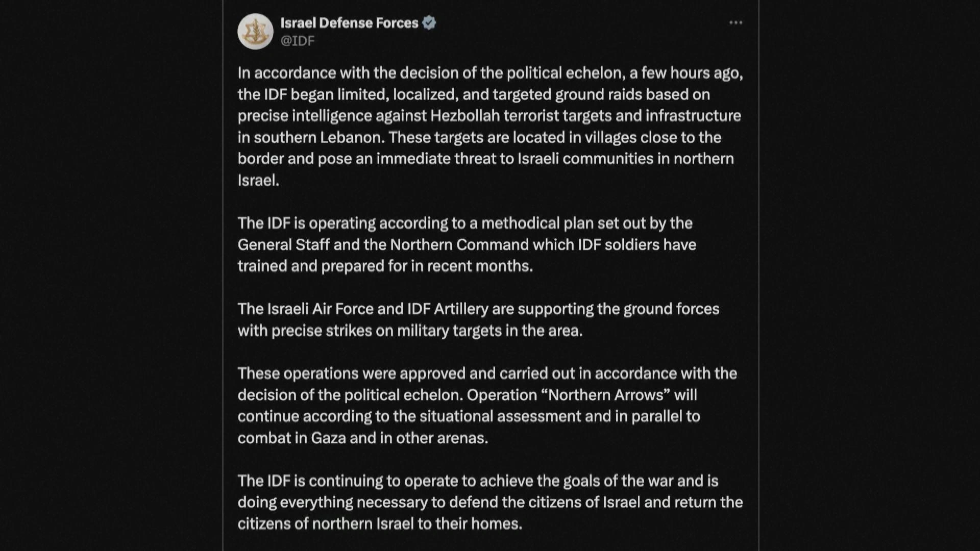Click the @IDF handle

298,41
